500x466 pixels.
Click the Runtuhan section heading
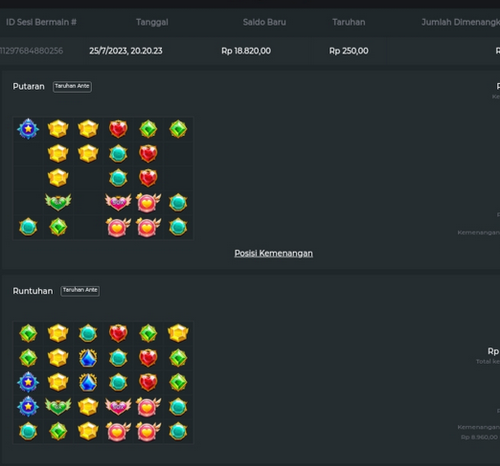tap(33, 291)
